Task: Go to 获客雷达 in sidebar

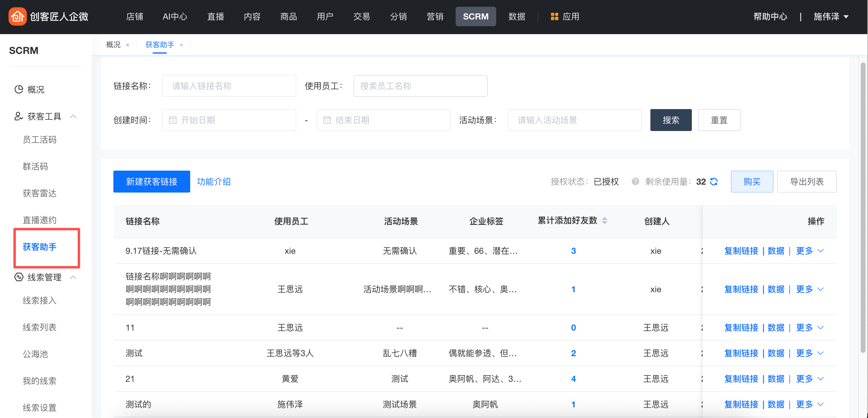Action: tap(39, 193)
